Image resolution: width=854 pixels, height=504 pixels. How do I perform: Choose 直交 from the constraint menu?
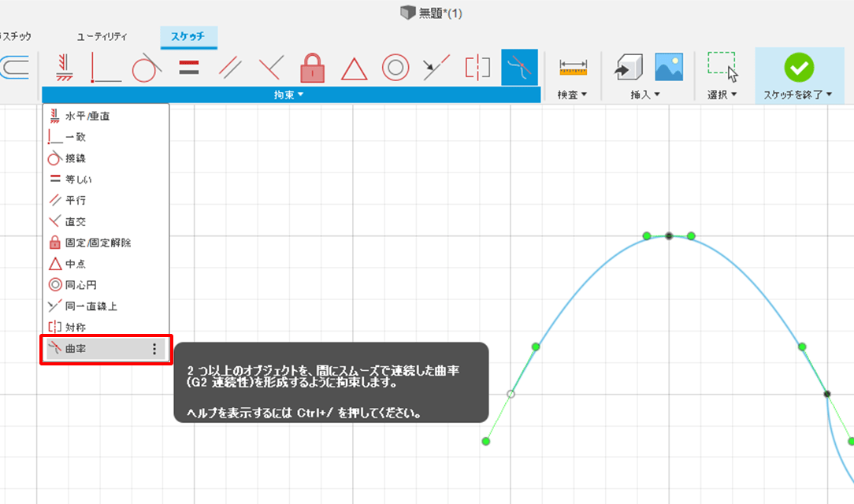pyautogui.click(x=106, y=221)
